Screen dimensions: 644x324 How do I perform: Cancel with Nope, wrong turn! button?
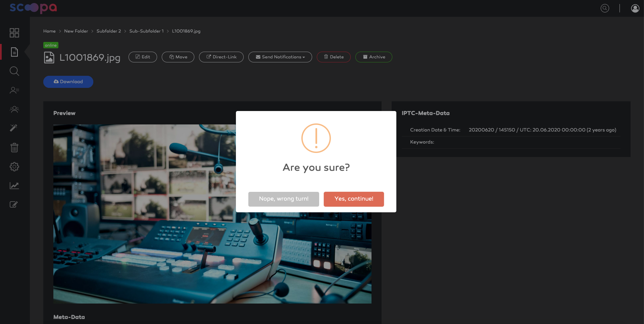284,199
